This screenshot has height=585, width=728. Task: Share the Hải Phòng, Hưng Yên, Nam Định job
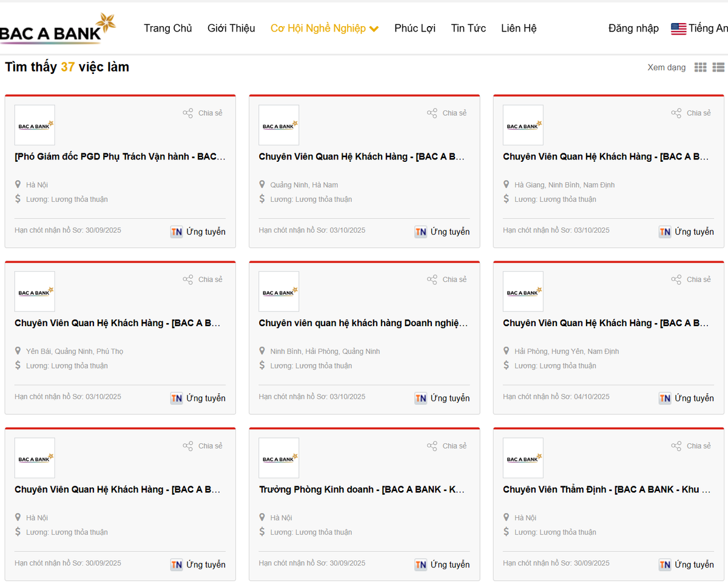(x=692, y=279)
